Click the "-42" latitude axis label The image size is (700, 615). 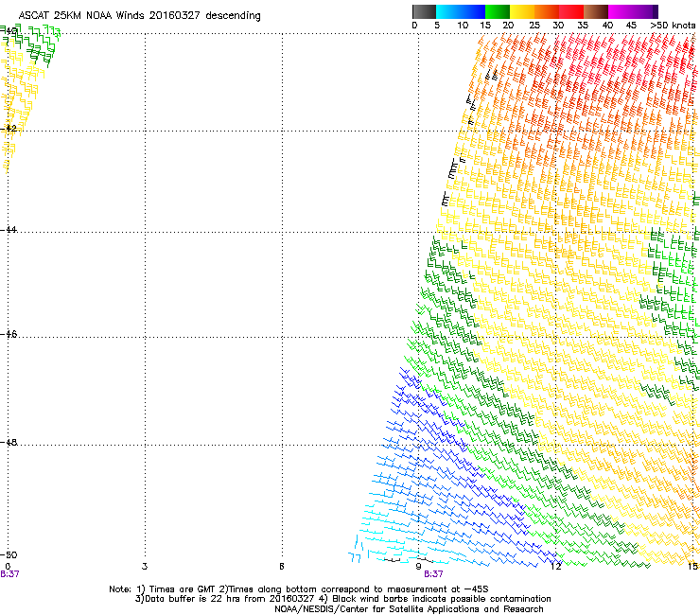tap(9, 128)
